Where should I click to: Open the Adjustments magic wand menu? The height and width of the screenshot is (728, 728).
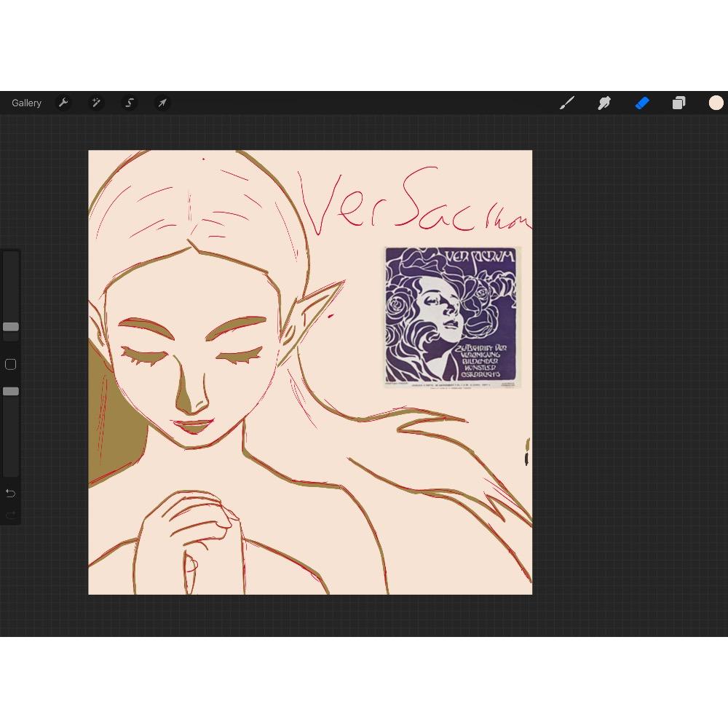[x=96, y=103]
